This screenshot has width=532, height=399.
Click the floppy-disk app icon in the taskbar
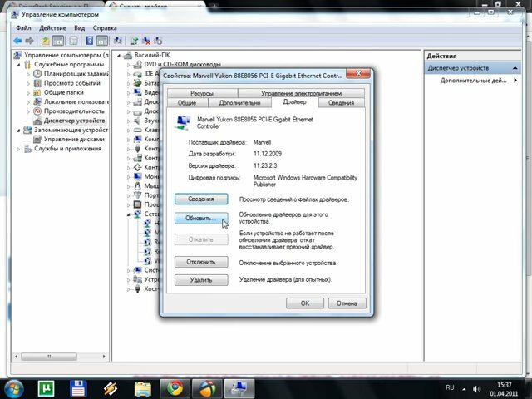click(78, 388)
